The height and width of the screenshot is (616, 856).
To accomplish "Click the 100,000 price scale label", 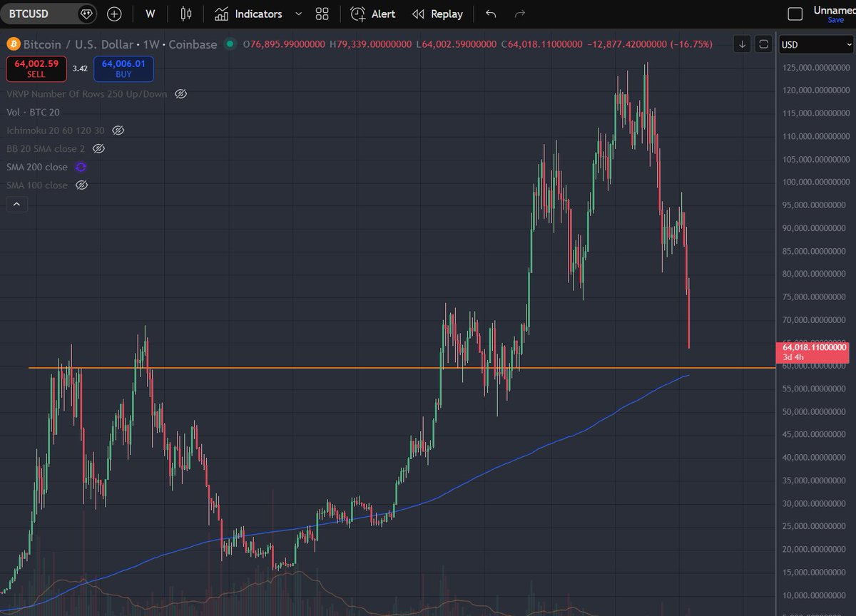I will click(x=815, y=182).
